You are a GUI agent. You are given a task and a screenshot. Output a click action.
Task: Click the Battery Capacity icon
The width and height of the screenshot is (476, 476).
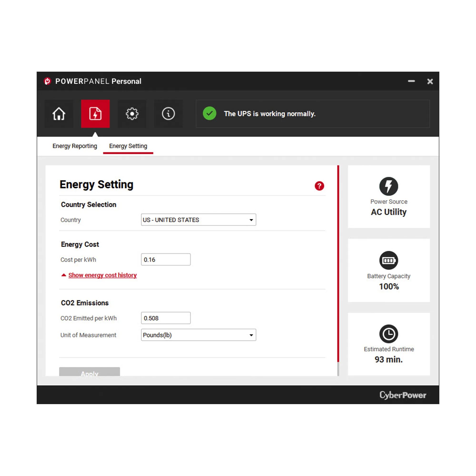389,260
